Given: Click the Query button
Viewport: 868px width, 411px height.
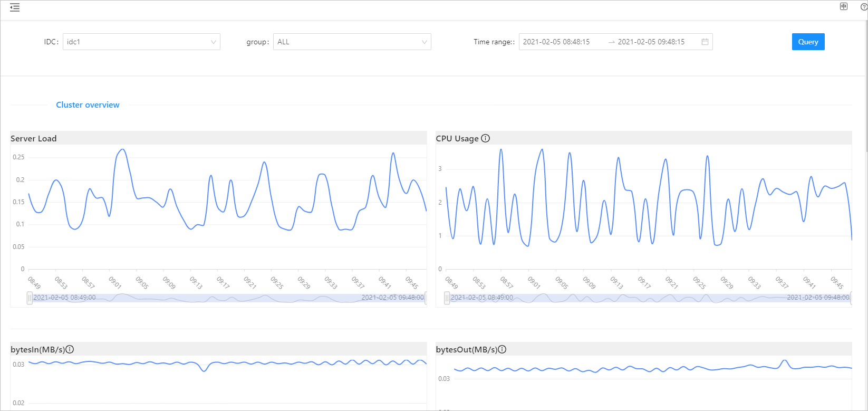Looking at the screenshot, I should [808, 42].
